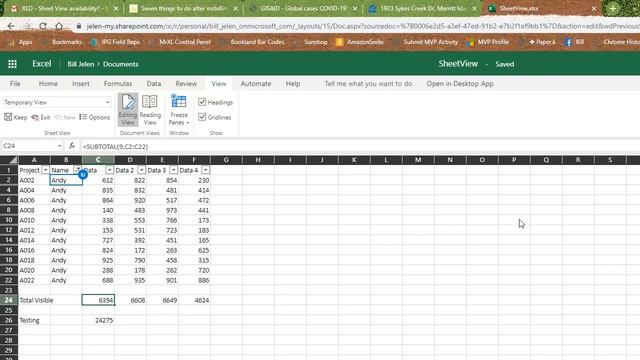Open the Apps bookmark shortcut

coord(20,42)
